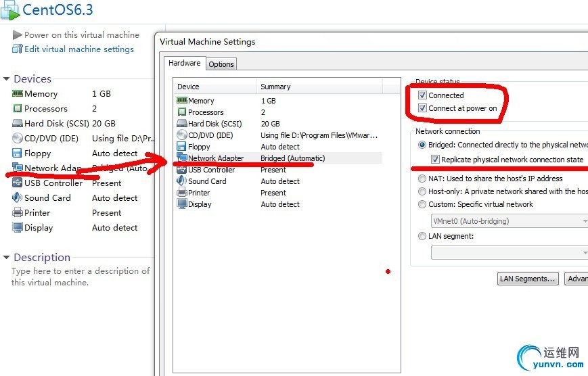Click 'Hard Disk (SCSI)' label in Devices pane

pyautogui.click(x=57, y=123)
